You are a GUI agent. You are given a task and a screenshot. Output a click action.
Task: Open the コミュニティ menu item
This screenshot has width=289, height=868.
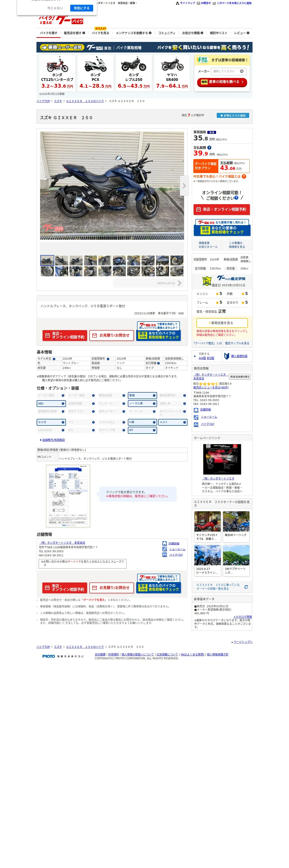(x=167, y=33)
